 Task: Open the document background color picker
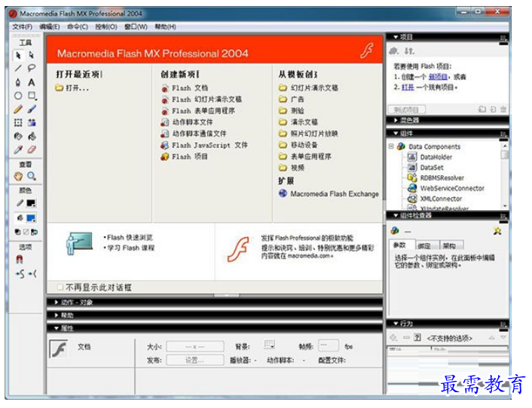coord(269,346)
